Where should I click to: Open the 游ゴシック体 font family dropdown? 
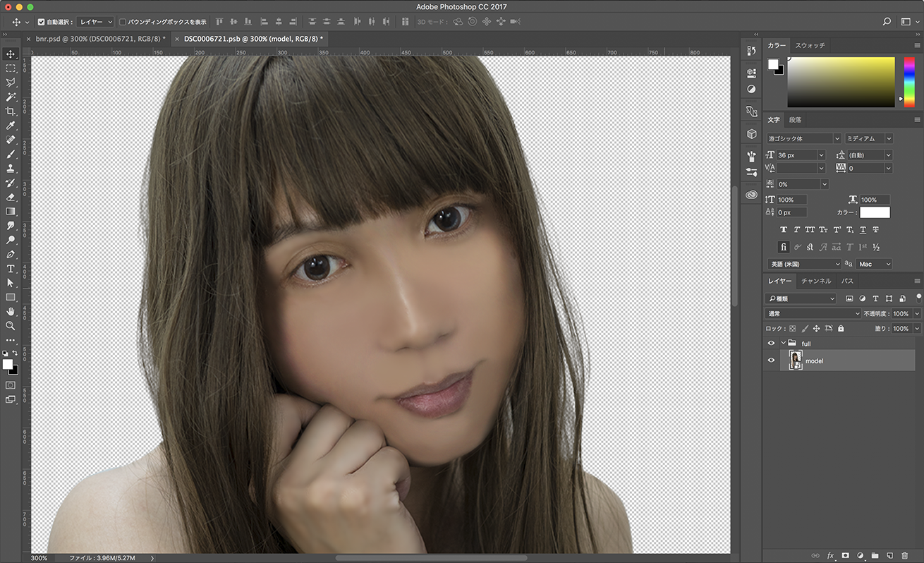(x=804, y=139)
